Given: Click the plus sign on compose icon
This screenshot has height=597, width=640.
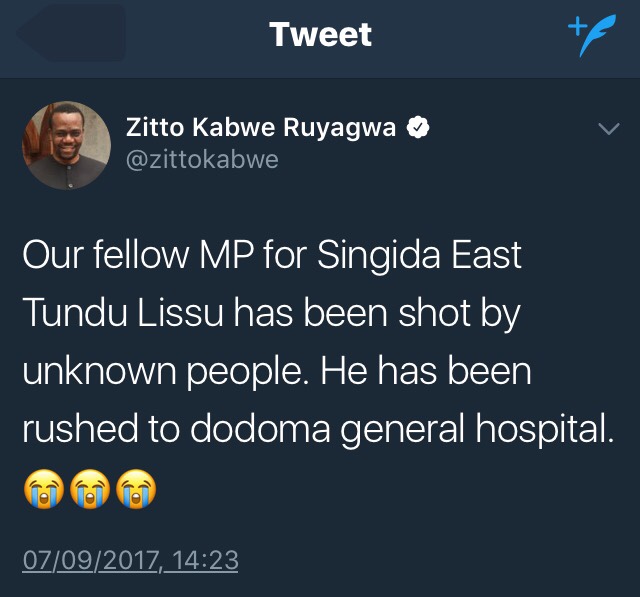Looking at the screenshot, I should coord(577,26).
